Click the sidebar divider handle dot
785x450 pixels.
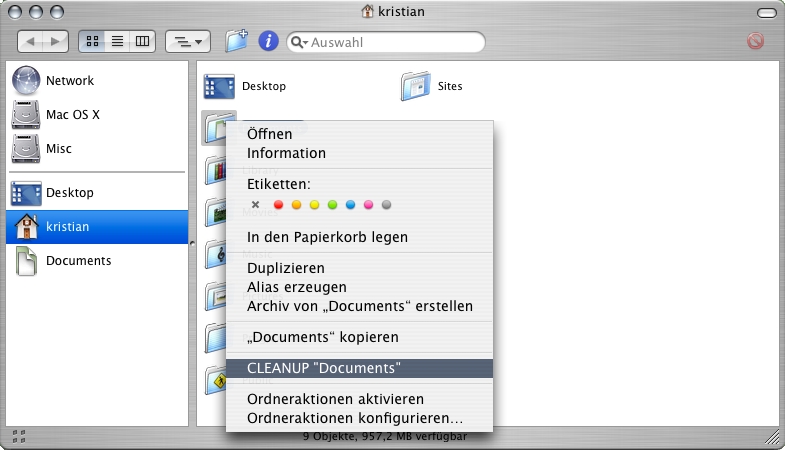coord(192,244)
